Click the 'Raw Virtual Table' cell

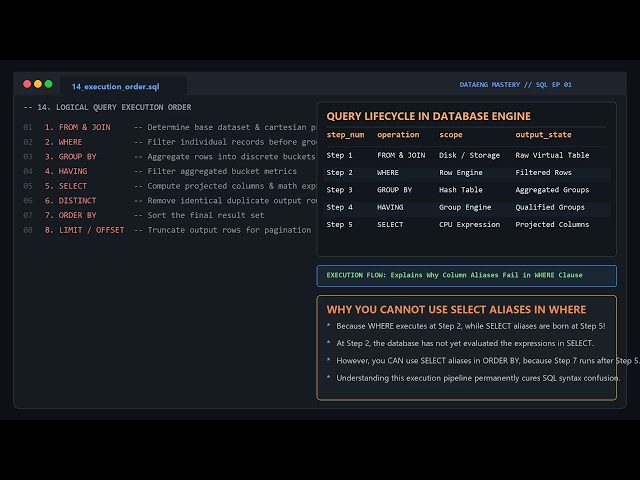tap(552, 155)
